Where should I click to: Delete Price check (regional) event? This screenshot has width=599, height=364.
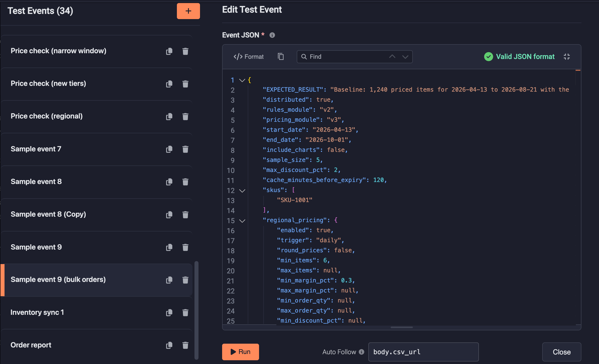coord(185,116)
